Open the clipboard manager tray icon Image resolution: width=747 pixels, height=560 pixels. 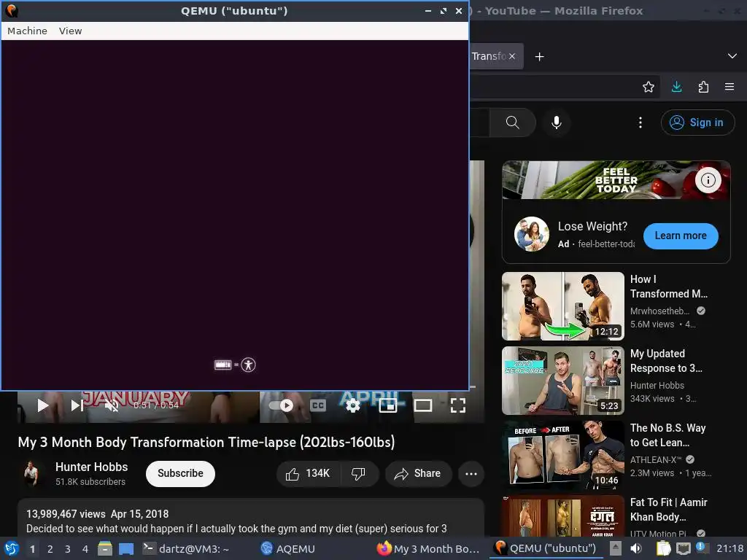[x=663, y=548]
